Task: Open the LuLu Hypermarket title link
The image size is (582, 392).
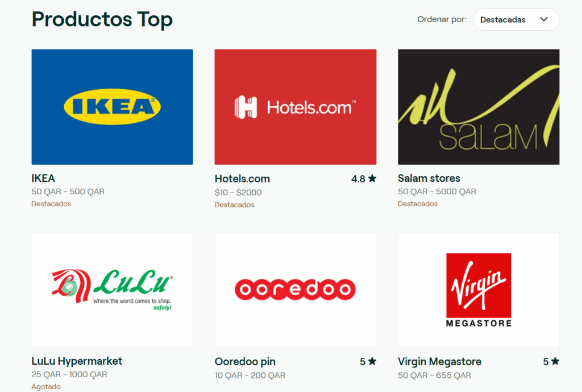Action: click(77, 361)
